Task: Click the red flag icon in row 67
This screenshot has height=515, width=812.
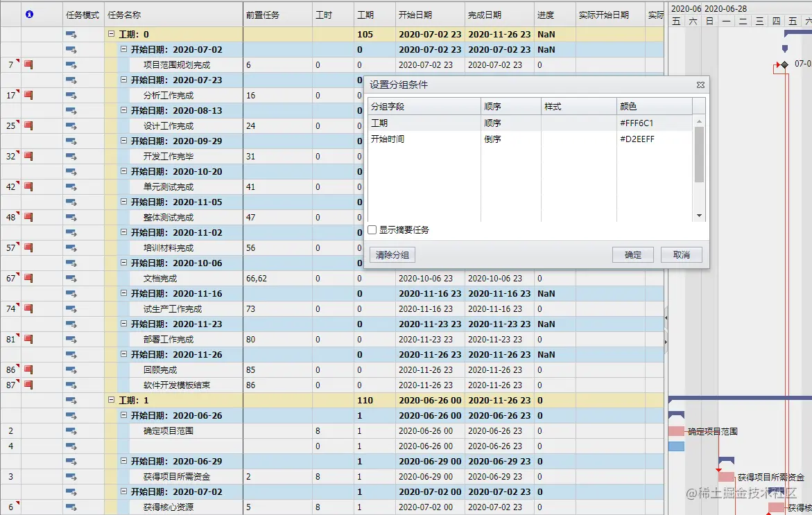Action: 28,279
